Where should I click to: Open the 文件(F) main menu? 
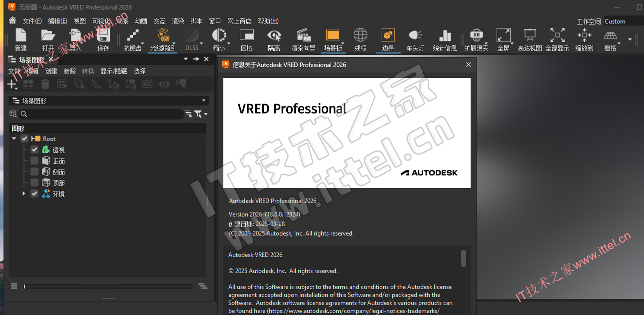(x=32, y=21)
